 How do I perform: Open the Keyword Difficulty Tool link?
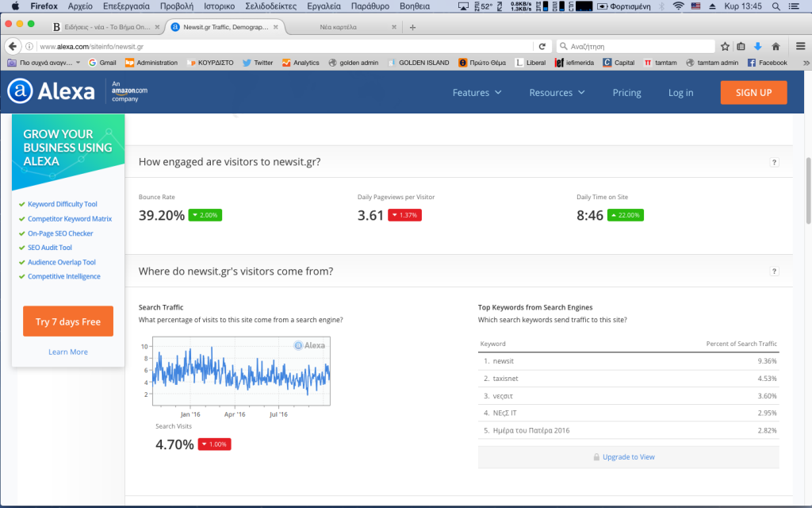[62, 204]
